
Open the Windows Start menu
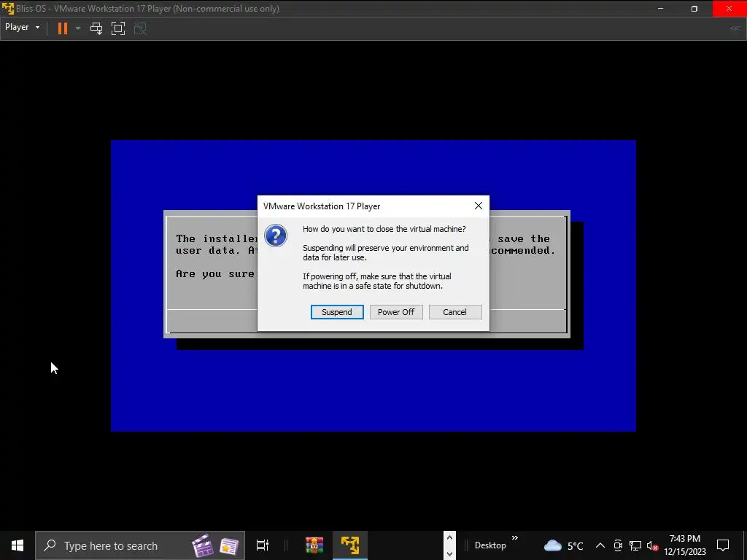click(18, 545)
